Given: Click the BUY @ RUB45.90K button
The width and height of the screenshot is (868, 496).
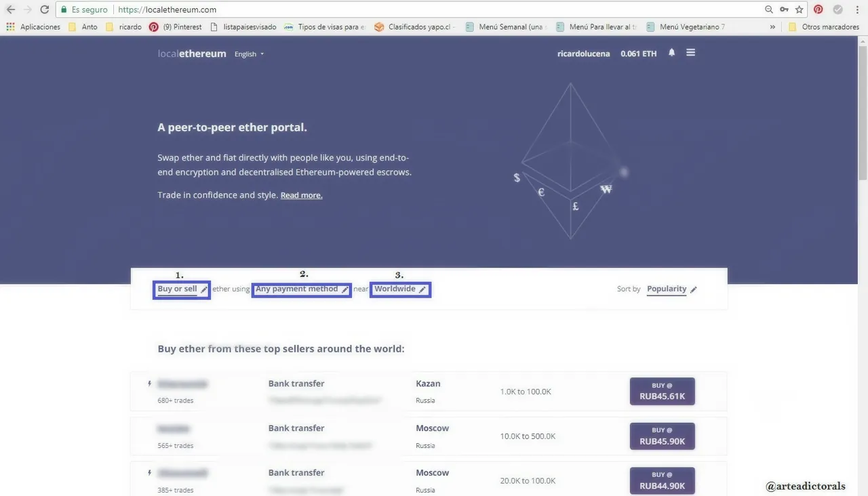Looking at the screenshot, I should point(663,436).
